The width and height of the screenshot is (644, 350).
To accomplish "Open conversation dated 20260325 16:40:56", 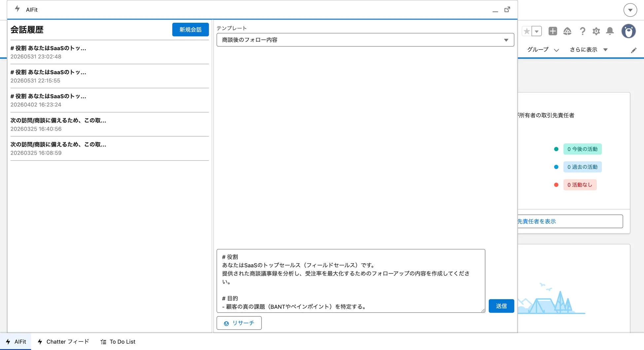I will 110,124.
